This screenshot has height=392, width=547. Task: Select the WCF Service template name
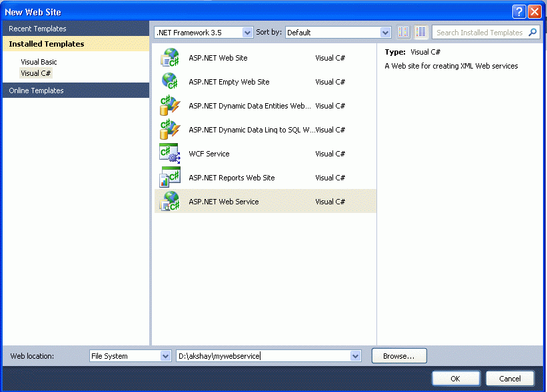[209, 154]
